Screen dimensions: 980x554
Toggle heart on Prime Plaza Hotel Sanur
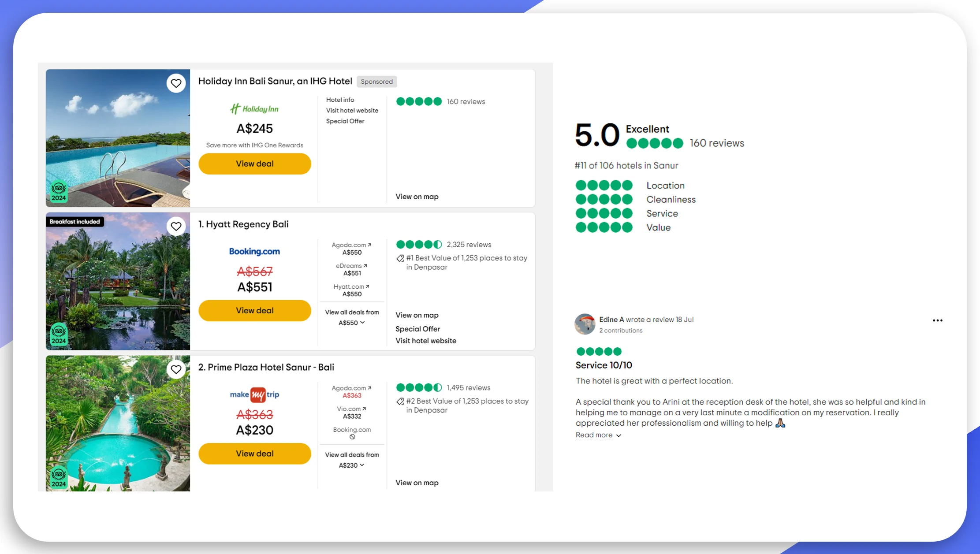[176, 369]
